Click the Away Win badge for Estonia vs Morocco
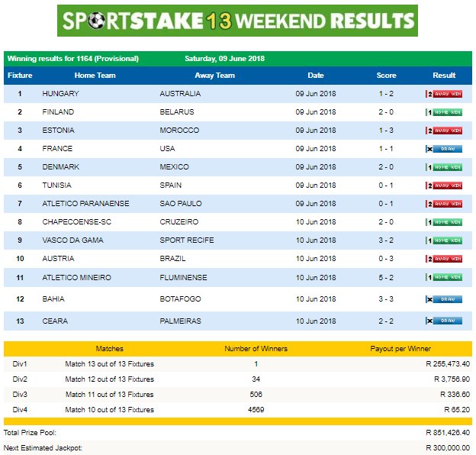 [444, 131]
